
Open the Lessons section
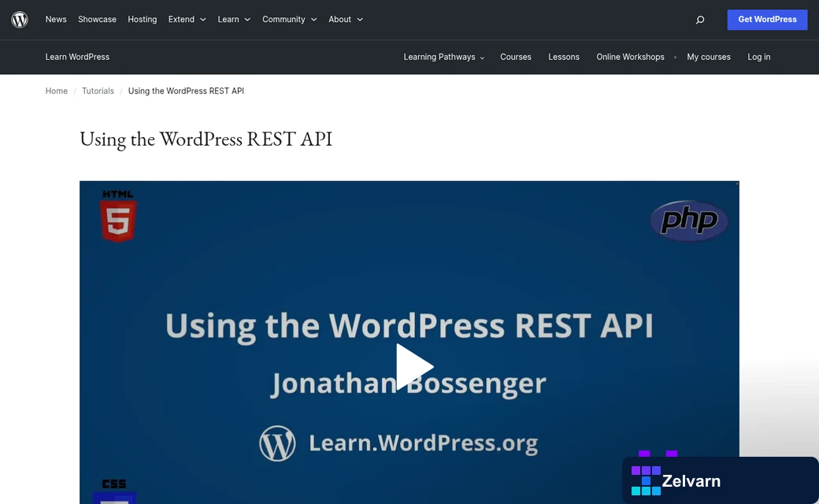pyautogui.click(x=564, y=57)
